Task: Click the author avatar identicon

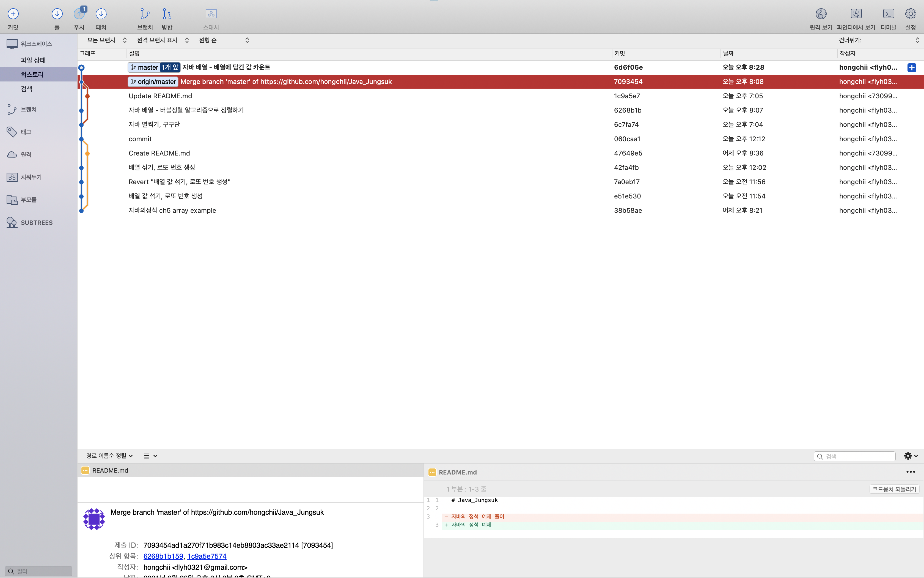Action: pyautogui.click(x=94, y=519)
